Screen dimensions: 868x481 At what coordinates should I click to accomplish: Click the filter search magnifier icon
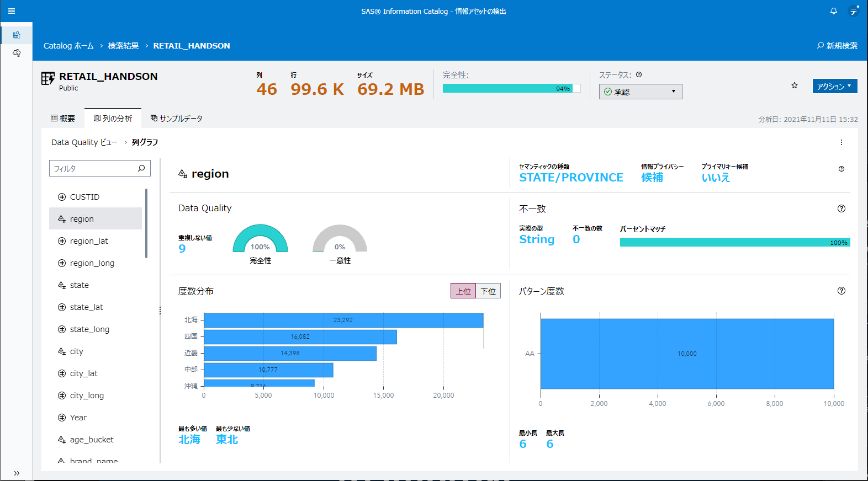coord(141,168)
